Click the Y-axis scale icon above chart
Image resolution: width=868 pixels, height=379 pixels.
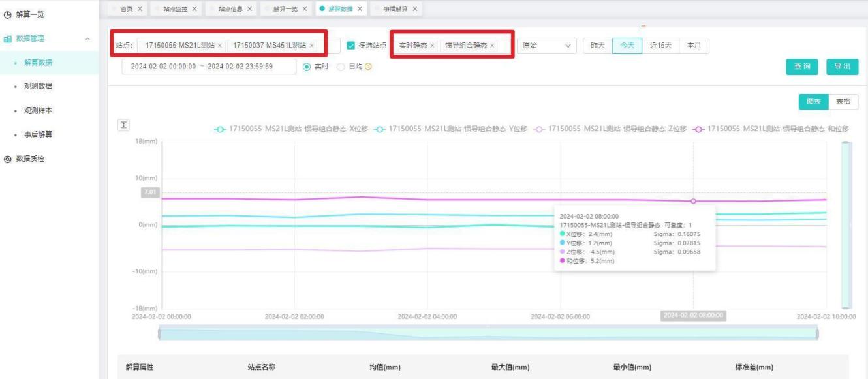[123, 125]
